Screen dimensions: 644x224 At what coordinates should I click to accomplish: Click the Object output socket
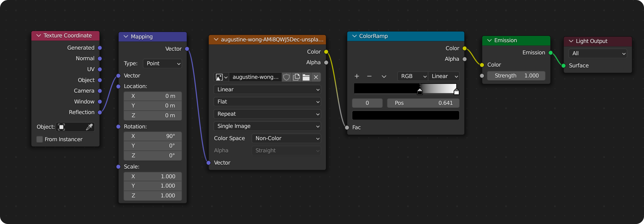tap(100, 80)
